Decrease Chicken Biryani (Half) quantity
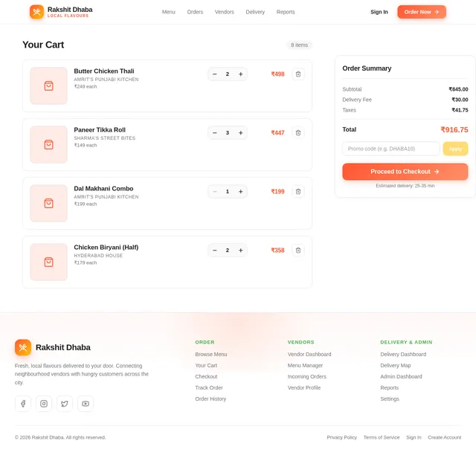The height and width of the screenshot is (455, 476). coord(215,251)
